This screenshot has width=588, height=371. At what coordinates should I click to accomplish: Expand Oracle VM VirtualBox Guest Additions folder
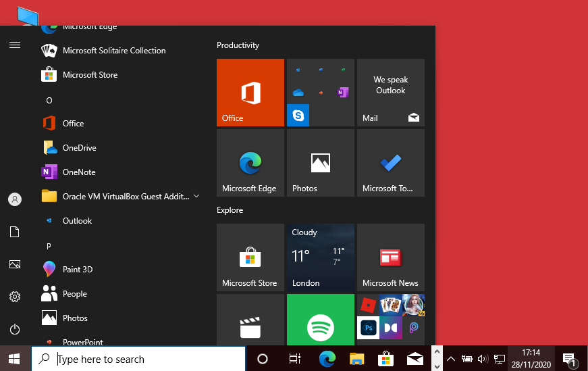tap(120, 197)
